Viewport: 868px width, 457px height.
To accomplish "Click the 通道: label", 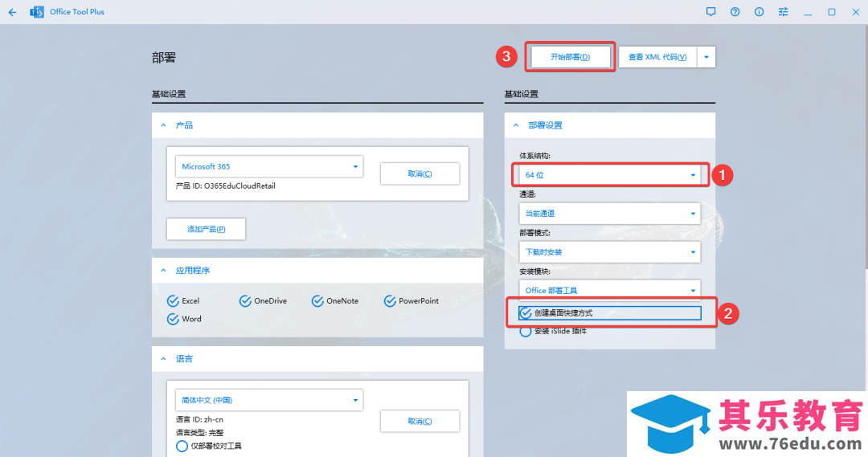I will point(527,194).
